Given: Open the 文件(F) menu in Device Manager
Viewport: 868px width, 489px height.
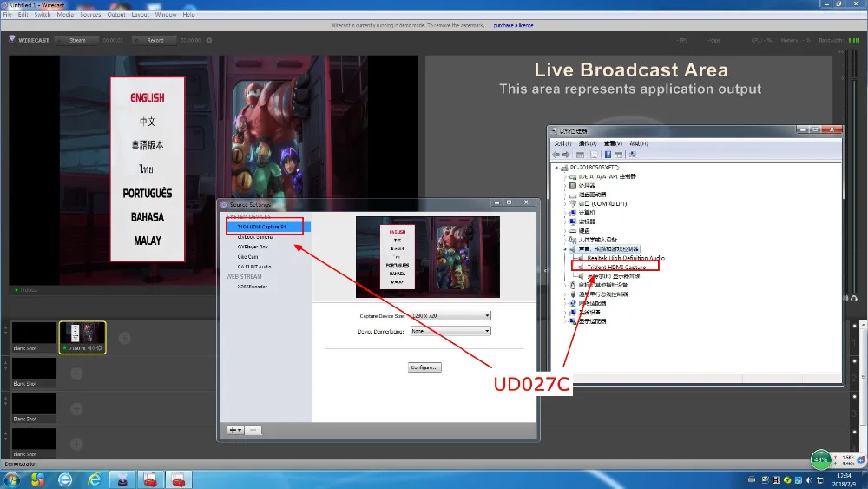Looking at the screenshot, I should coord(563,143).
